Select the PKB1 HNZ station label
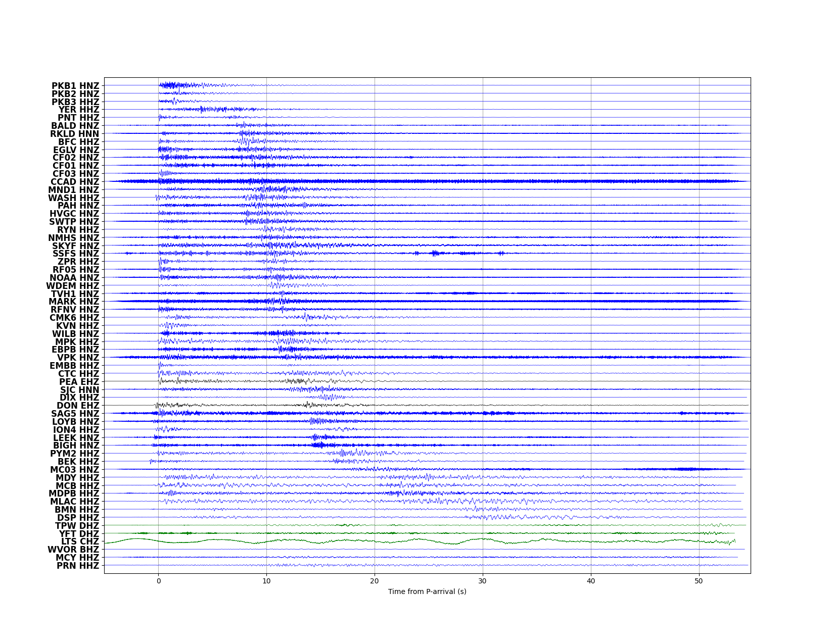Screen dimensions: 834x644 [75, 86]
